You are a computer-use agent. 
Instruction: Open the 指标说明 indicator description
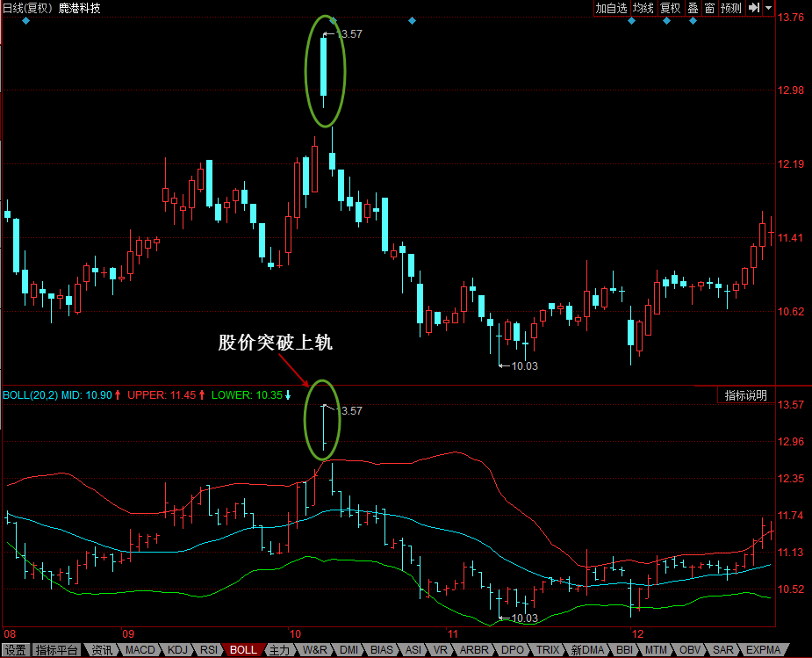click(745, 395)
